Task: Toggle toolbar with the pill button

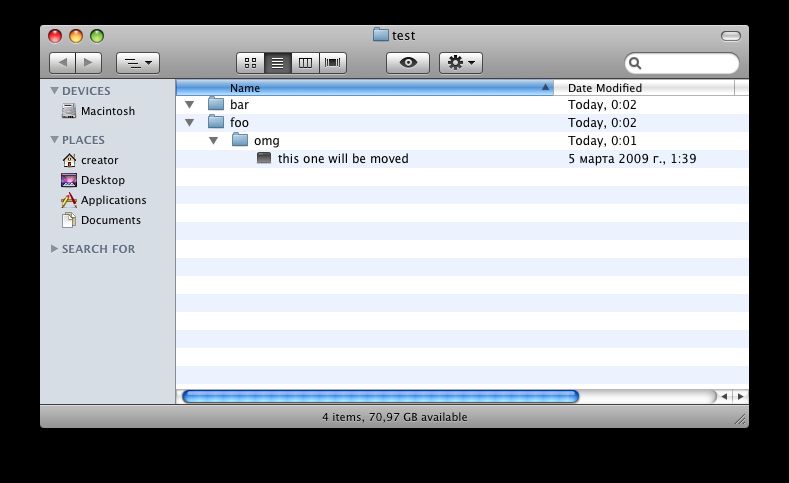Action: (731, 36)
